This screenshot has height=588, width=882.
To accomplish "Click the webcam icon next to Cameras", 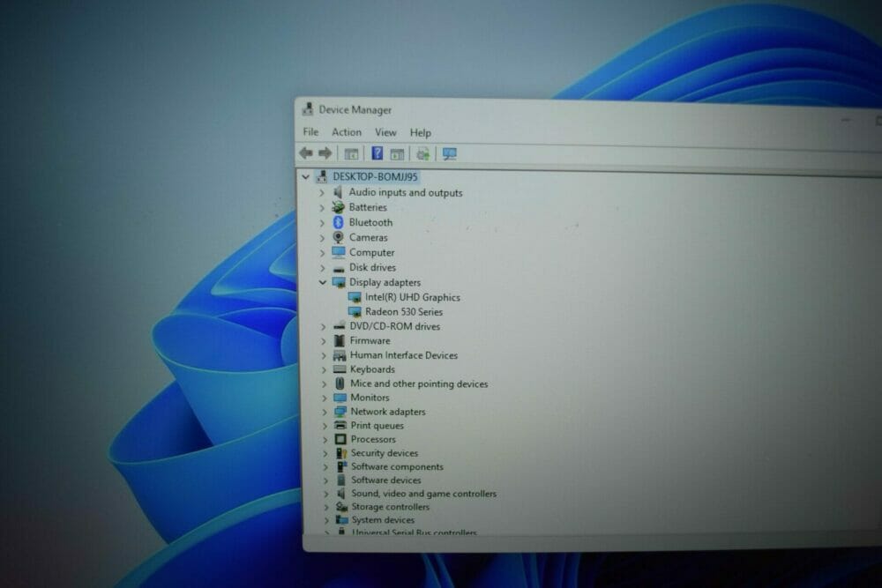I will point(338,237).
